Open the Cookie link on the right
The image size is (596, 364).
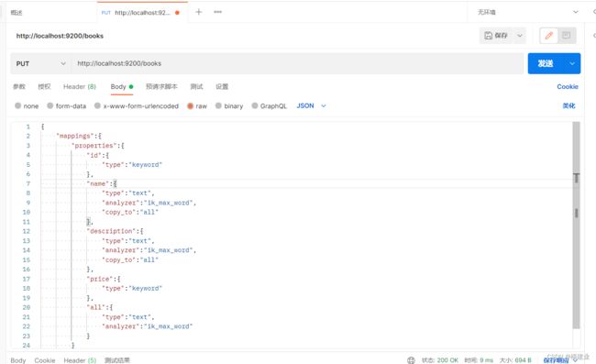[568, 86]
